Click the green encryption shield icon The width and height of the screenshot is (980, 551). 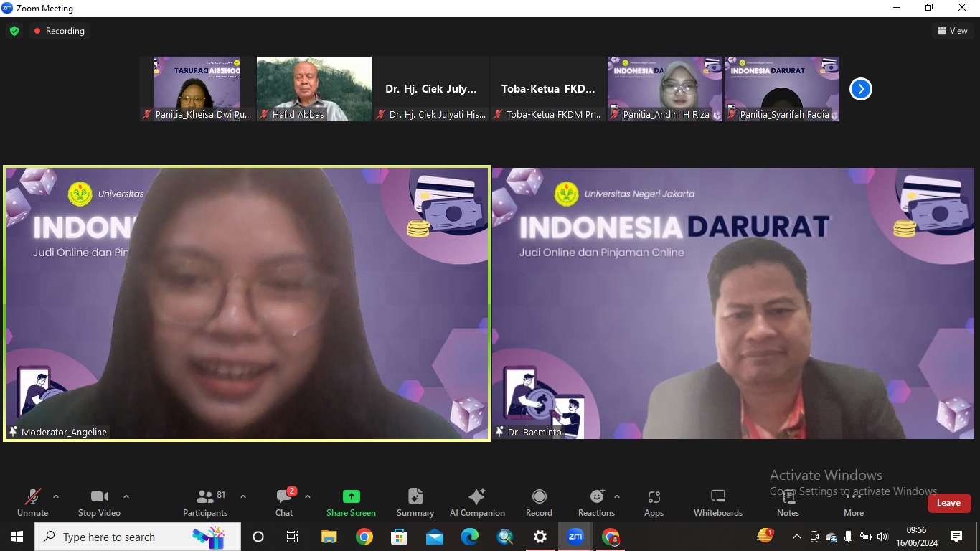(14, 31)
